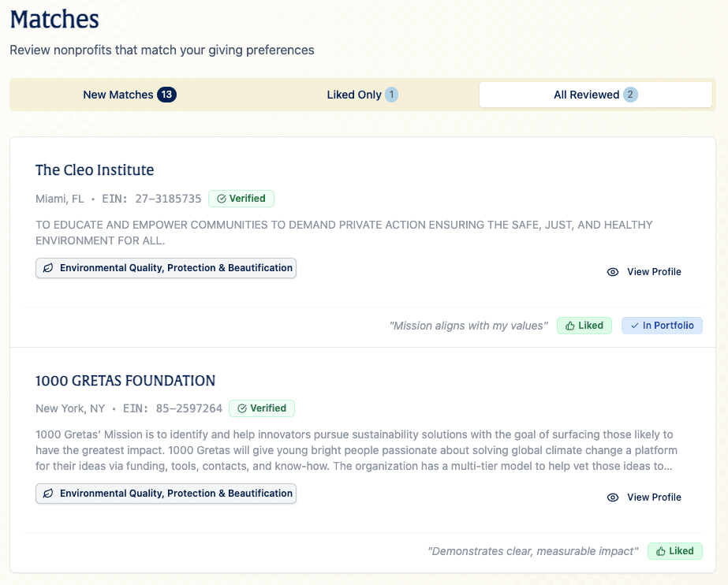
Task: Click EIN 85-2597264
Action: coord(173,408)
